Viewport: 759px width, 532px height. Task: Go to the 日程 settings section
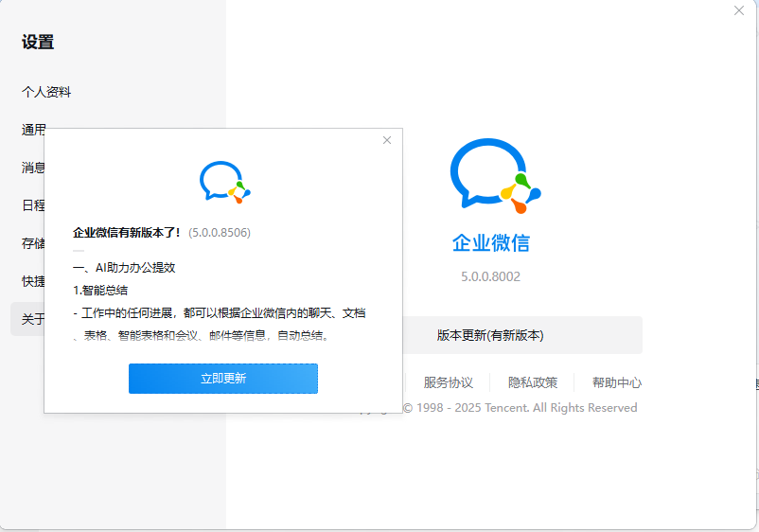[32, 205]
